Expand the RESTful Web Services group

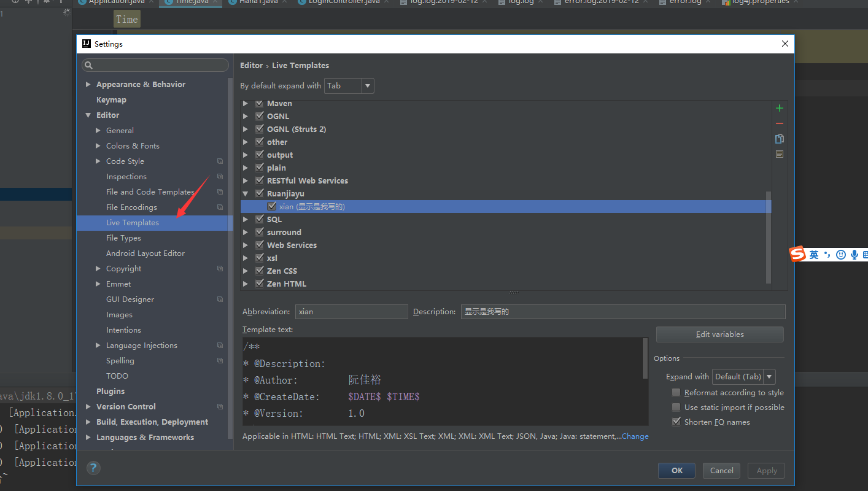pyautogui.click(x=246, y=180)
